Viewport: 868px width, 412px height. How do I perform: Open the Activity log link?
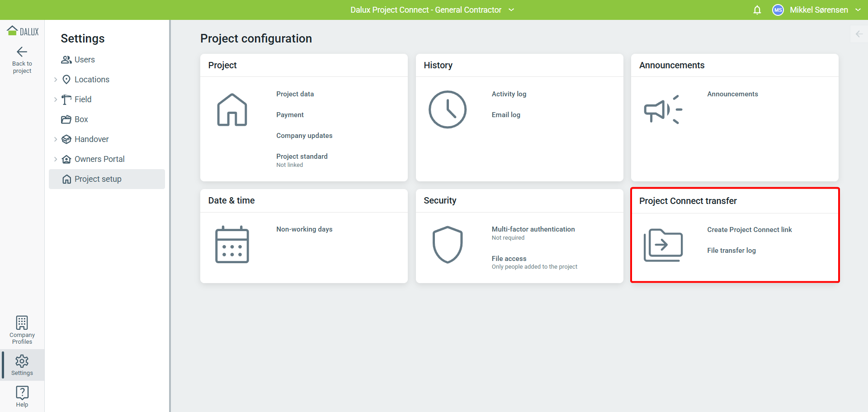509,94
